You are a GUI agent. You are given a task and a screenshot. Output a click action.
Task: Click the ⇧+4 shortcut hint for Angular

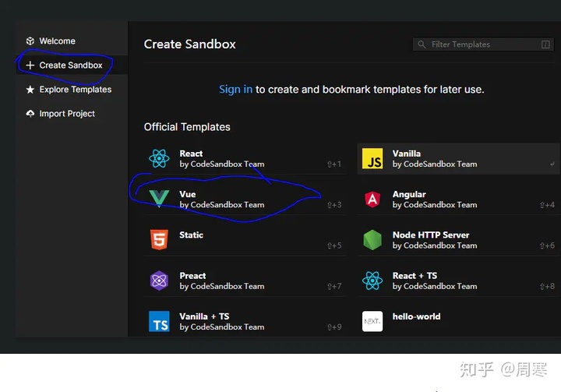coord(547,205)
